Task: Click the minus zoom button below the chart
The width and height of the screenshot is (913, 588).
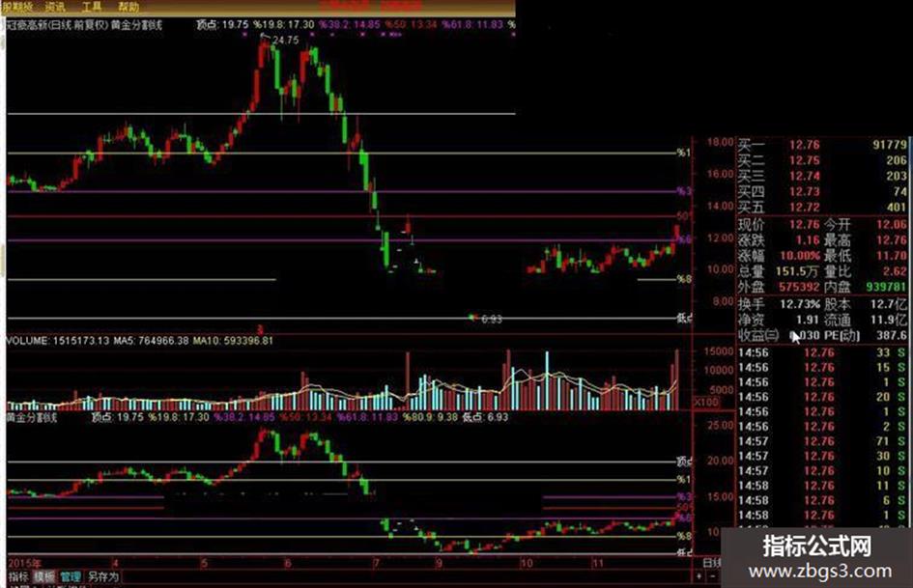Action: click(x=713, y=576)
